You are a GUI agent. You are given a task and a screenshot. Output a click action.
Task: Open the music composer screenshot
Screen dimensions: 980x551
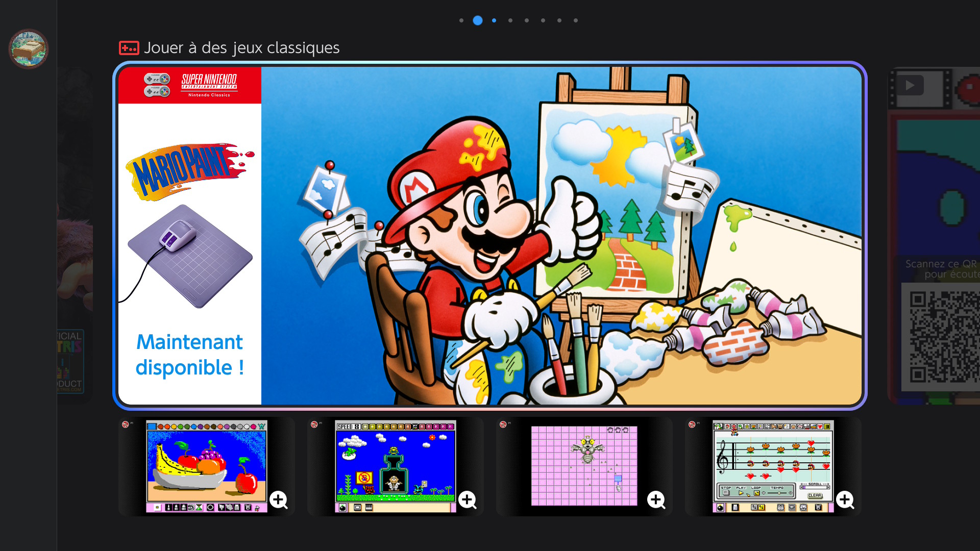click(773, 466)
